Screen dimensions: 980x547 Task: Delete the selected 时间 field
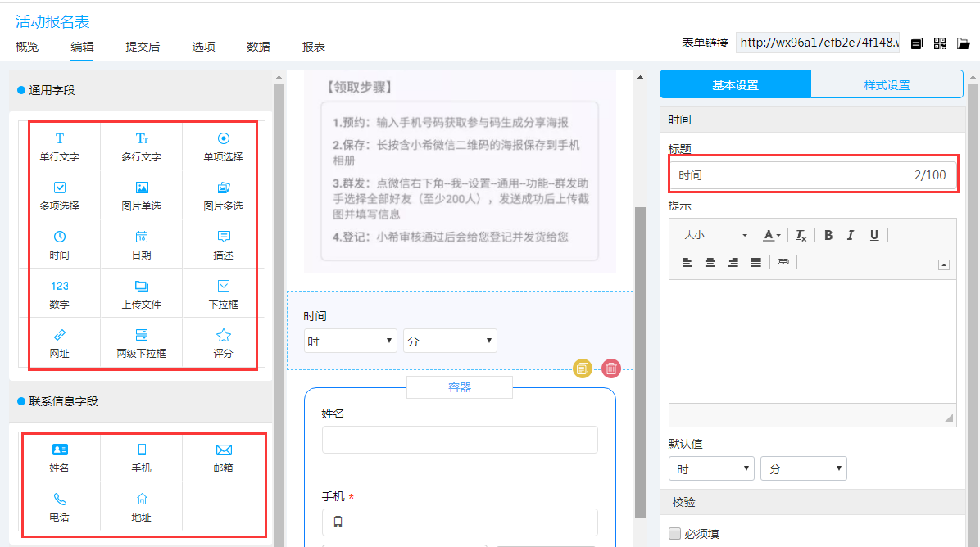pyautogui.click(x=610, y=368)
